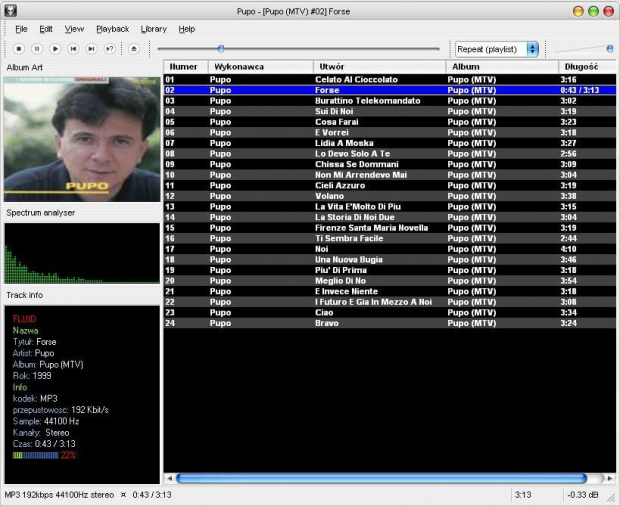Skip to the next track
620x506 pixels.
coord(91,48)
